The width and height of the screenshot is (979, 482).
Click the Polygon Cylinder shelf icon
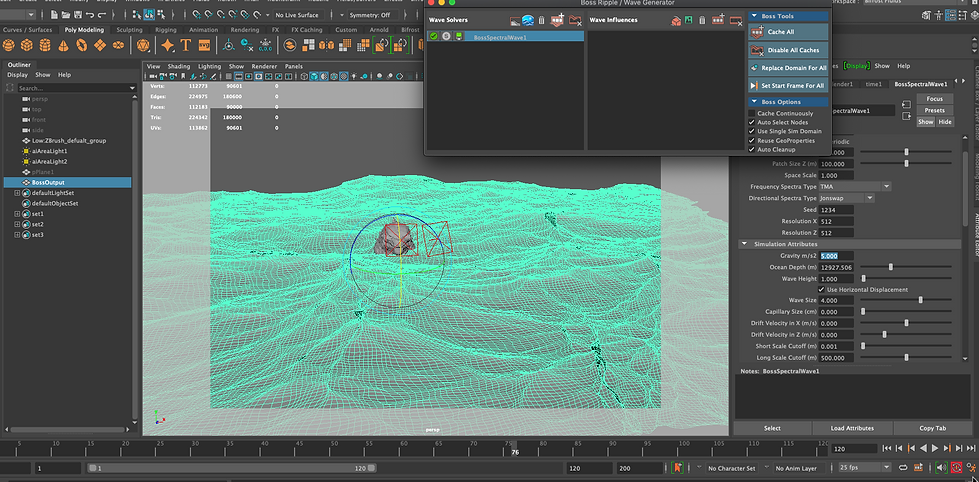(x=45, y=45)
